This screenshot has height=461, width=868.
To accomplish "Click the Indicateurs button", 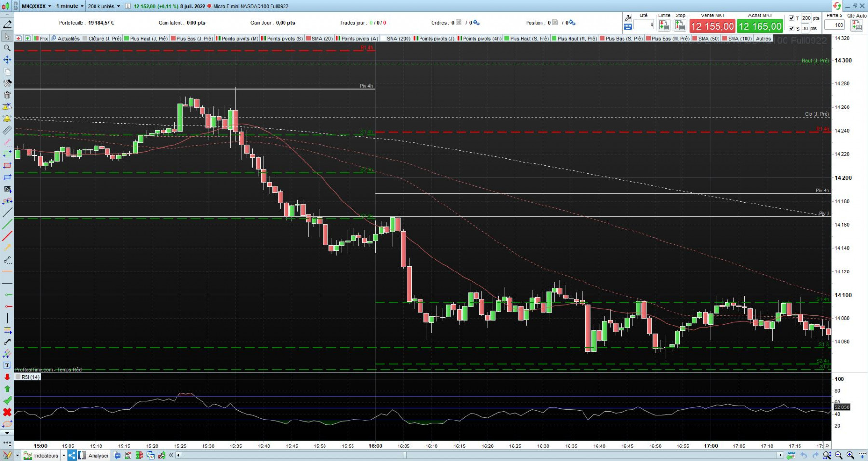I will pyautogui.click(x=41, y=455).
